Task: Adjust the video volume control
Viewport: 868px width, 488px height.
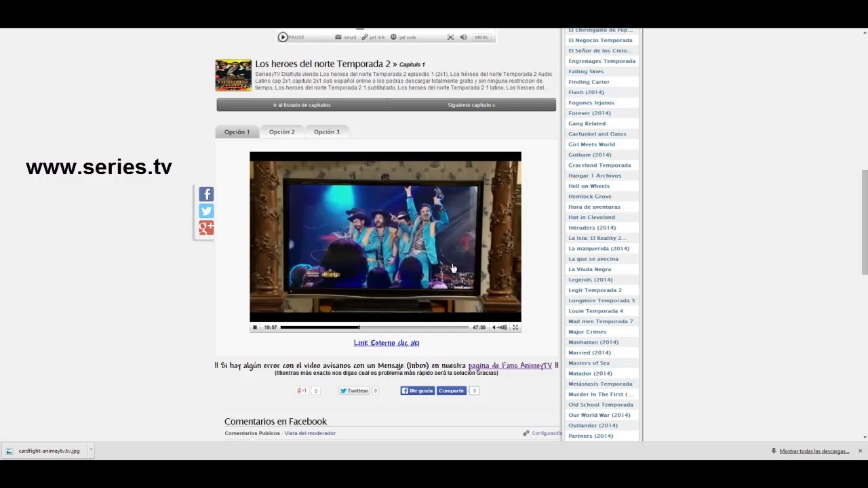Action: click(x=500, y=327)
